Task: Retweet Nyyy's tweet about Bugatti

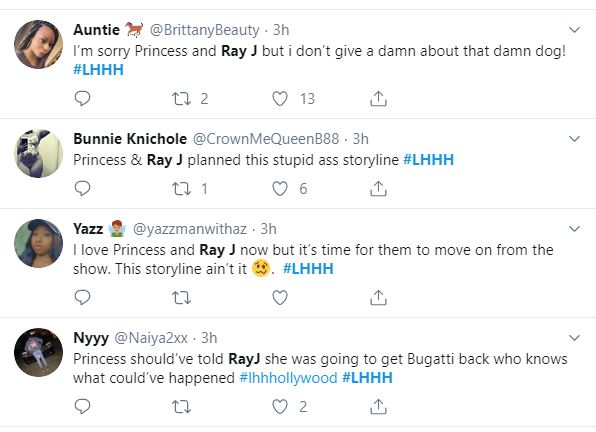Action: (181, 407)
